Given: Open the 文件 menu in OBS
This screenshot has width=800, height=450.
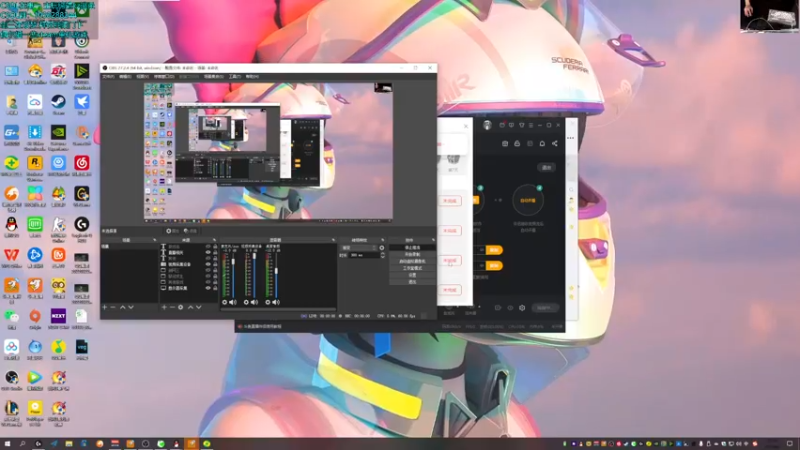Looking at the screenshot, I should [108, 77].
